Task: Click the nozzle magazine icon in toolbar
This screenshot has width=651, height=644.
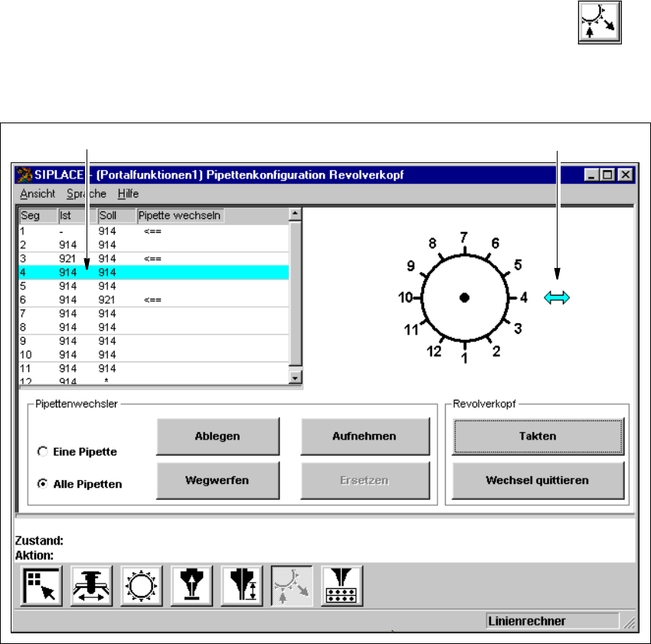Action: pyautogui.click(x=342, y=586)
